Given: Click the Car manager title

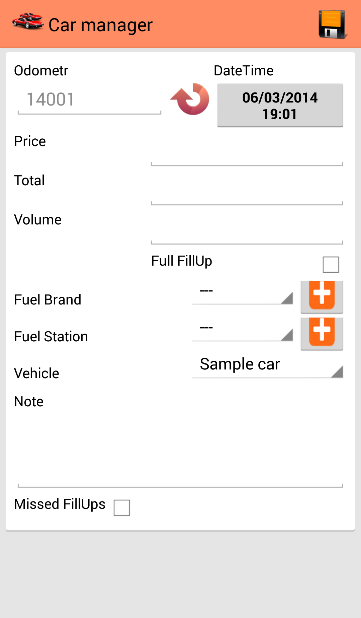Looking at the screenshot, I should tap(100, 25).
